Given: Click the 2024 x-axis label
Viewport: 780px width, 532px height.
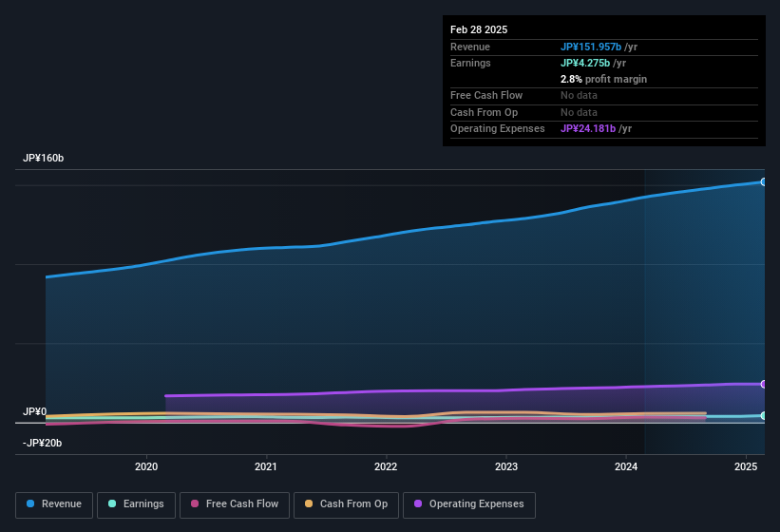Looking at the screenshot, I should [x=626, y=466].
